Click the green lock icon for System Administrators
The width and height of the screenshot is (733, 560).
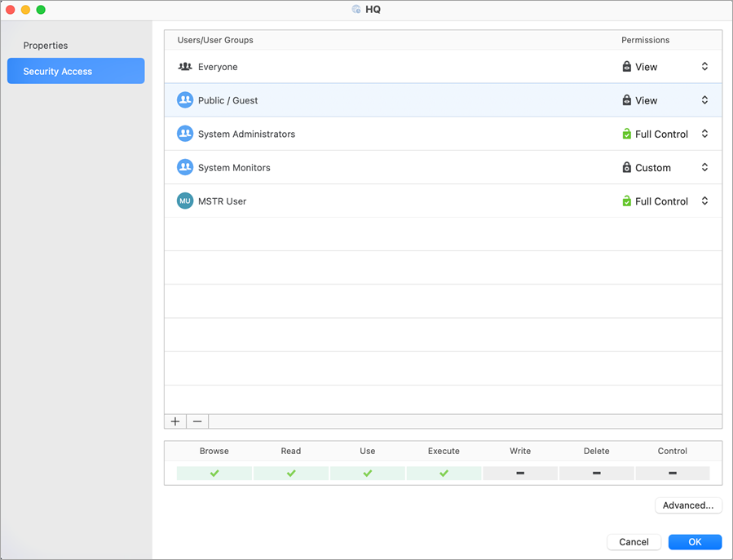pyautogui.click(x=626, y=134)
